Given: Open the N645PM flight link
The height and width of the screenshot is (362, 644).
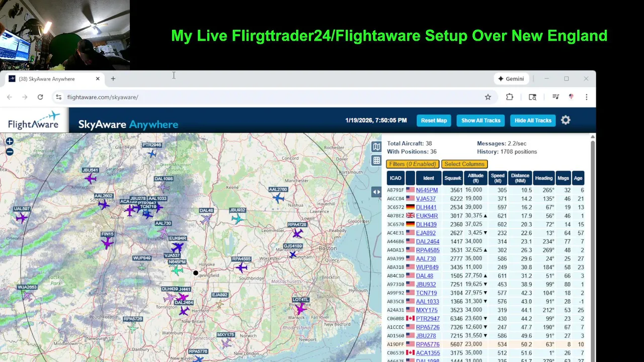Looking at the screenshot, I should tap(427, 190).
